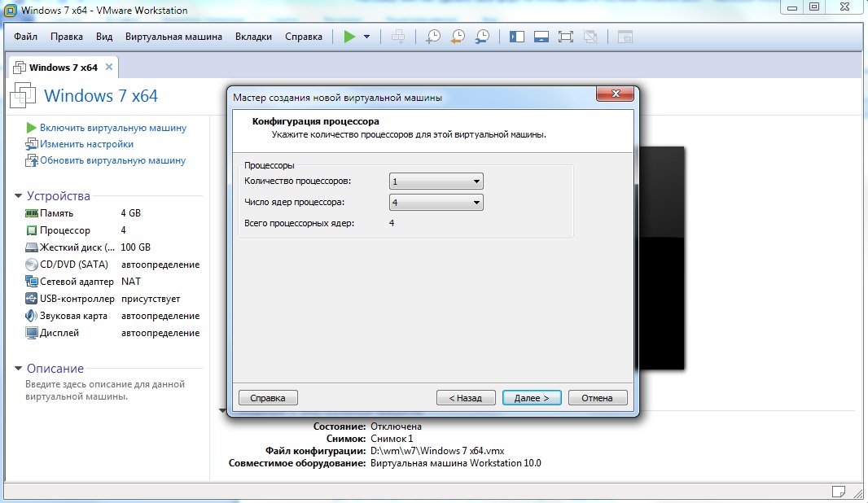
Task: Click the Включить виртуальную машину link
Action: (113, 128)
